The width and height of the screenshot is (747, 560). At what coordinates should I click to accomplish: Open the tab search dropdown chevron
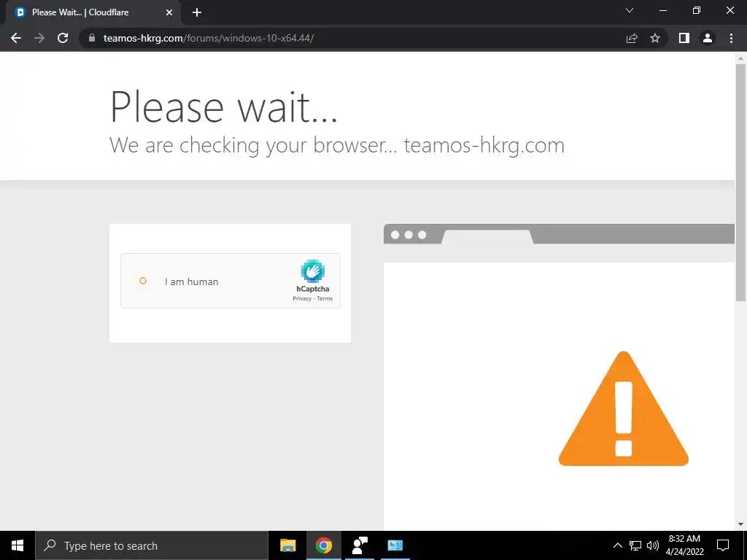coord(630,10)
